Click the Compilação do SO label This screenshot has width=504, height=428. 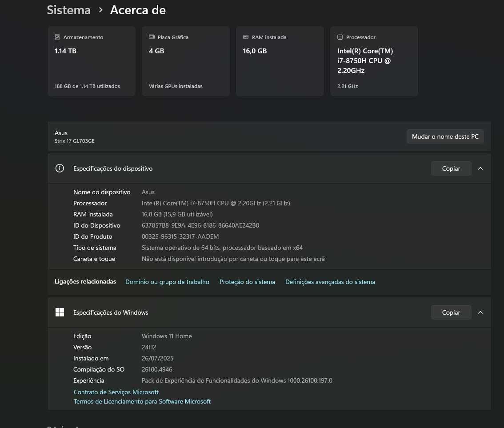[99, 369]
